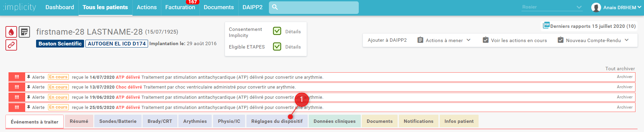644x132 pixels.
Task: Click the red priority flag on 13/07/2020 alert
Action: pyautogui.click(x=17, y=87)
